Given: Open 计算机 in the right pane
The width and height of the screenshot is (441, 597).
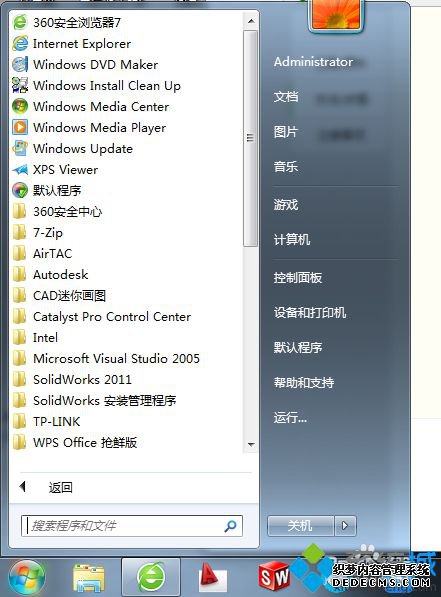Looking at the screenshot, I should pyautogui.click(x=292, y=239).
